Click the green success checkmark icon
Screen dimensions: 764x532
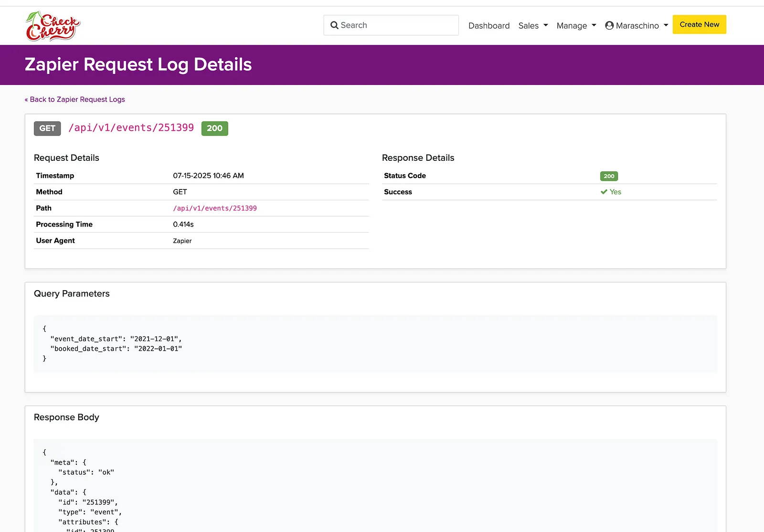604,192
